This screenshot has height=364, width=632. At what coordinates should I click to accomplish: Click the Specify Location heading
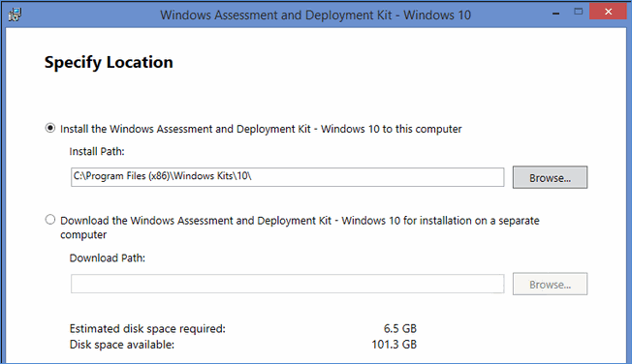[x=109, y=62]
